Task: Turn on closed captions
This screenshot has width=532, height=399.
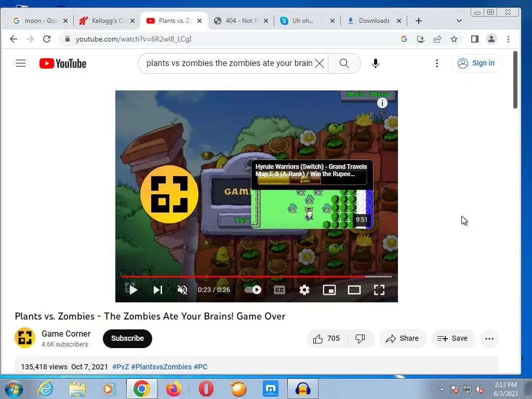Action: pos(279,290)
